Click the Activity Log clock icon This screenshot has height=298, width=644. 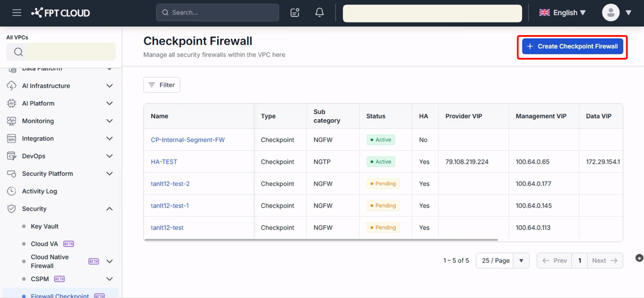point(12,191)
